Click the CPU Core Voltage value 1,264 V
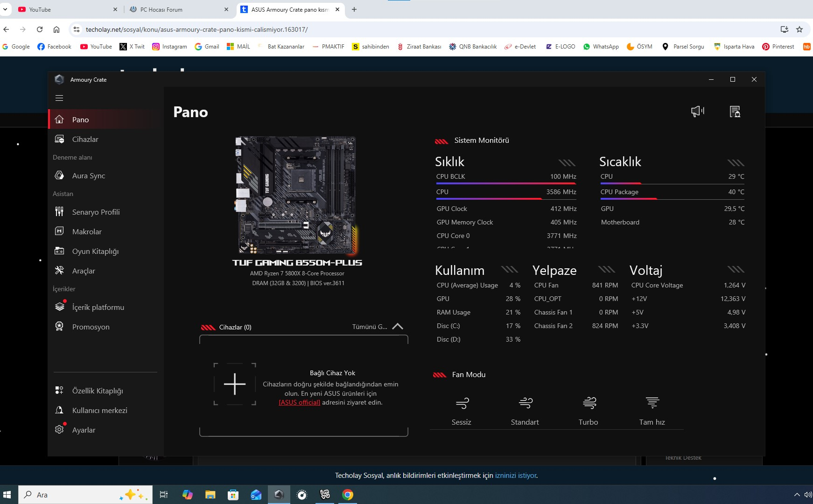813x504 pixels. [735, 285]
